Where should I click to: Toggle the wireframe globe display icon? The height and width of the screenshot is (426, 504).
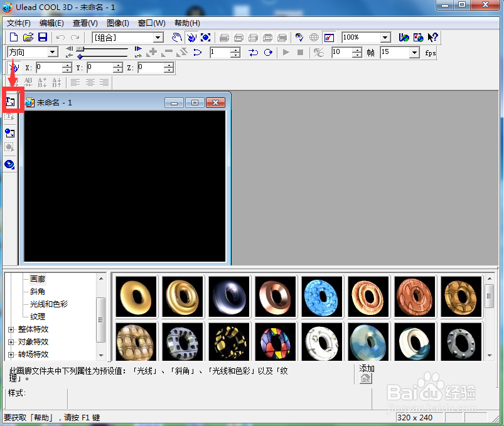click(x=314, y=38)
